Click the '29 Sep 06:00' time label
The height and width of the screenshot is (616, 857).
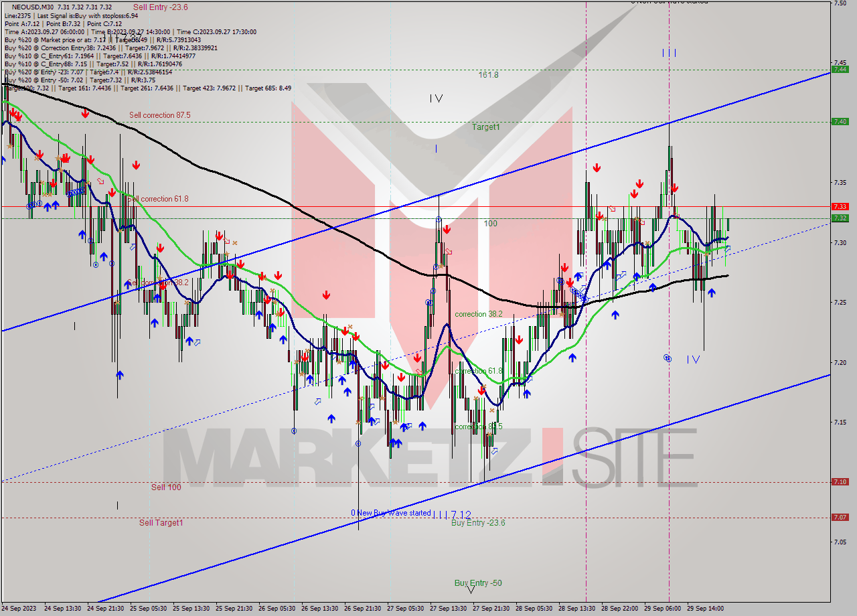click(x=662, y=609)
